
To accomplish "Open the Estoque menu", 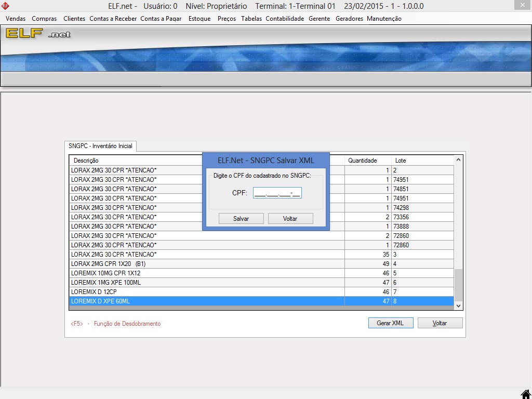I will pos(199,19).
